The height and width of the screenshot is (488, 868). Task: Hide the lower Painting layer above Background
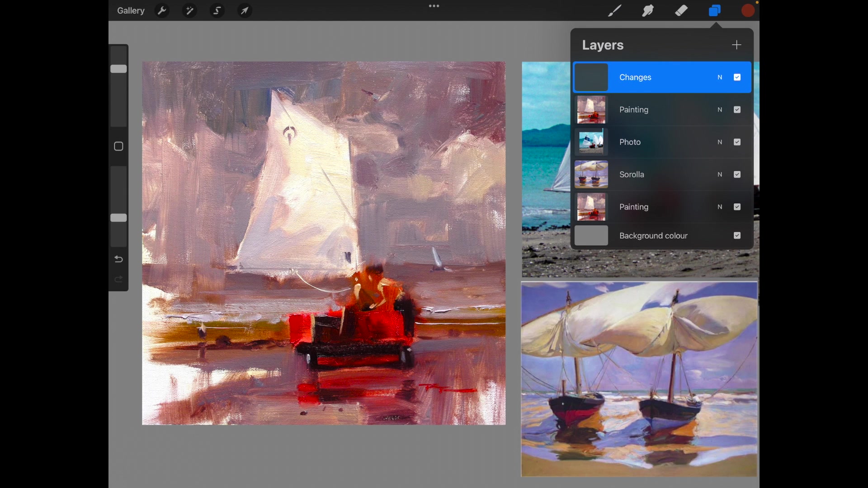pos(737,207)
